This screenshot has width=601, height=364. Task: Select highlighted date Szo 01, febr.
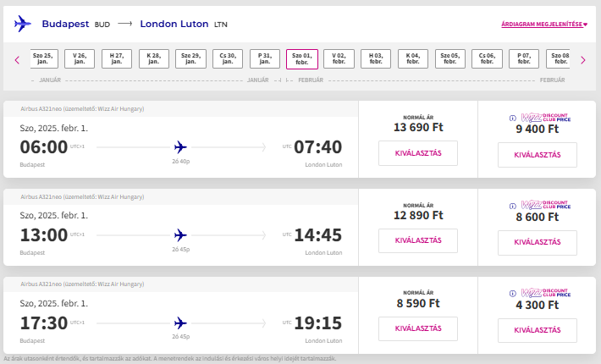point(302,59)
